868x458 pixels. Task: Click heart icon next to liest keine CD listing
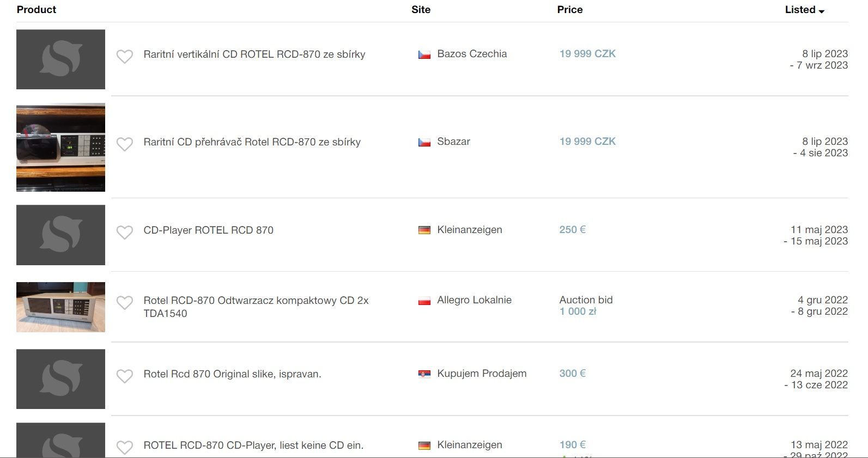[x=125, y=447]
